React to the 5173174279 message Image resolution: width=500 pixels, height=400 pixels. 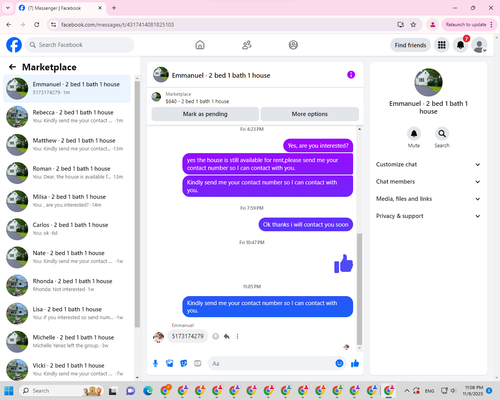(x=216, y=336)
